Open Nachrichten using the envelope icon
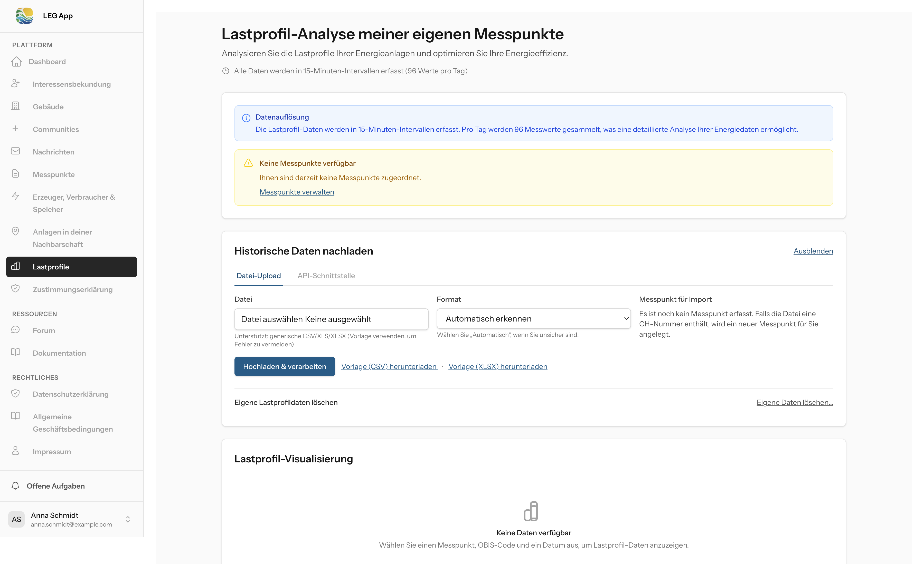The image size is (924, 564). [15, 151]
